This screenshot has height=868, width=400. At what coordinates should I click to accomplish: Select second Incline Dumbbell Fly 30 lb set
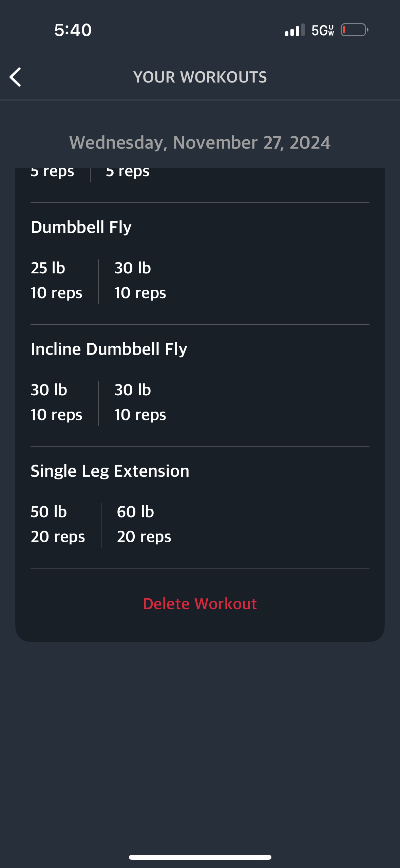point(140,402)
